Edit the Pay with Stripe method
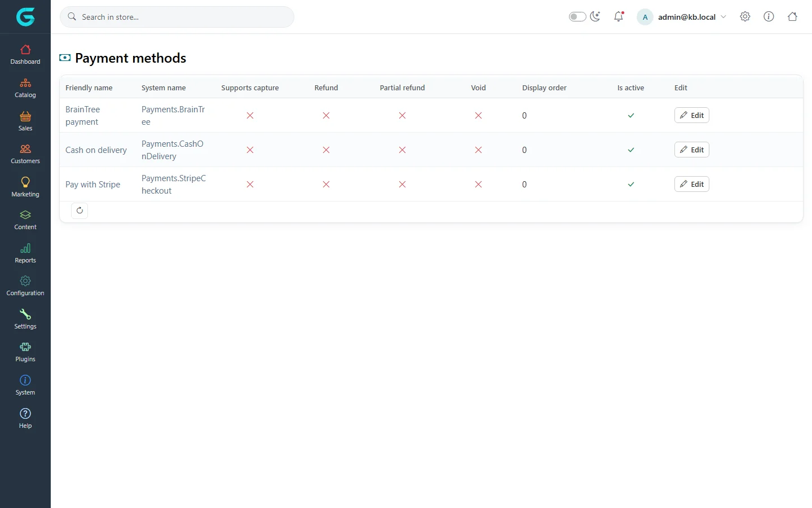The height and width of the screenshot is (508, 812). click(692, 184)
